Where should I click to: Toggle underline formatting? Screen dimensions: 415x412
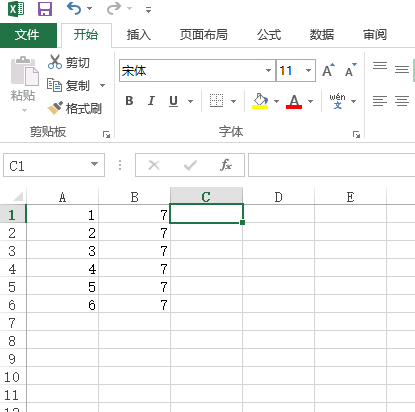pyautogui.click(x=173, y=101)
